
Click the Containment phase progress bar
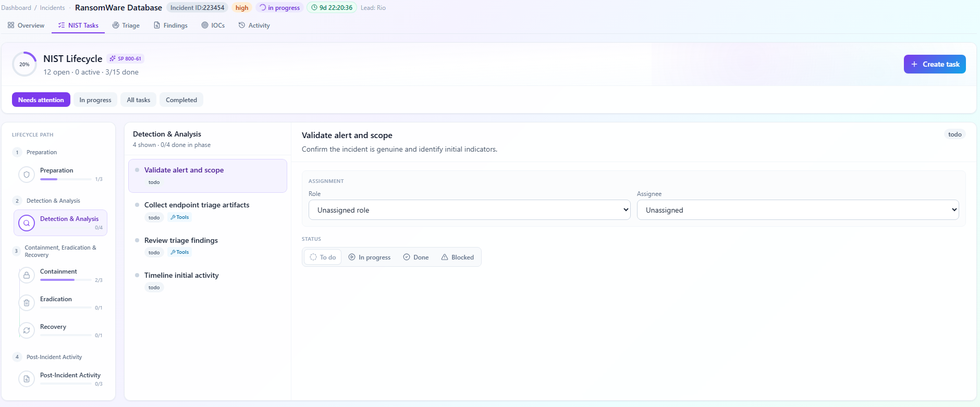click(x=66, y=280)
